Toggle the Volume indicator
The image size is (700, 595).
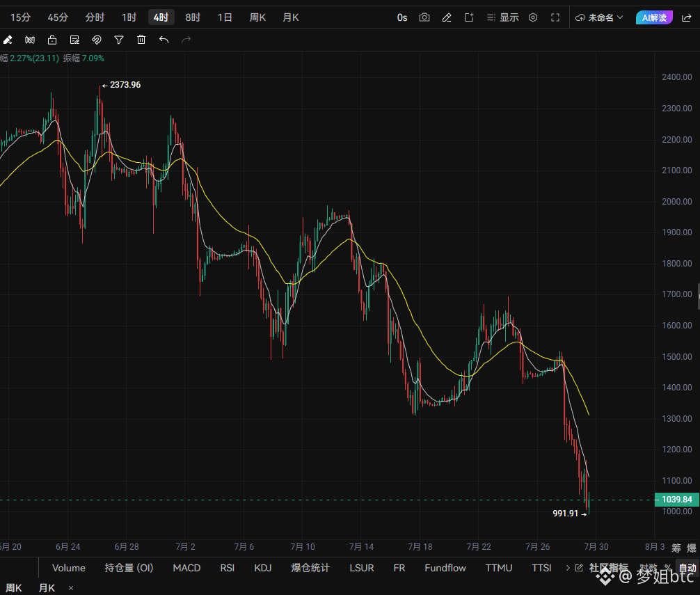69,568
